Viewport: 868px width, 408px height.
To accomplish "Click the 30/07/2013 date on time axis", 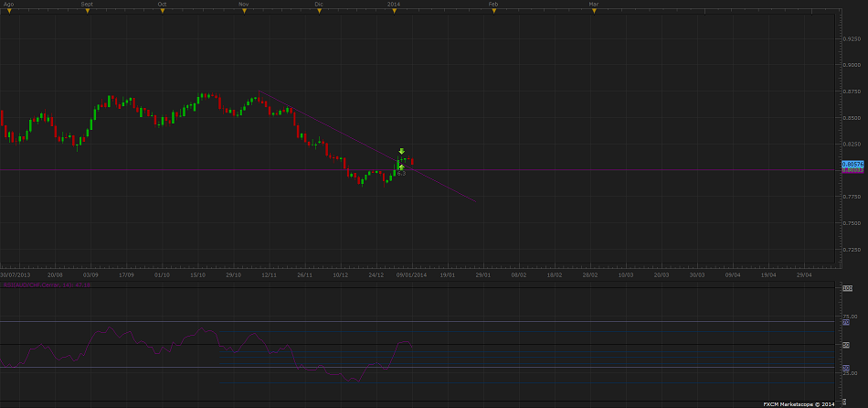I will [x=16, y=274].
